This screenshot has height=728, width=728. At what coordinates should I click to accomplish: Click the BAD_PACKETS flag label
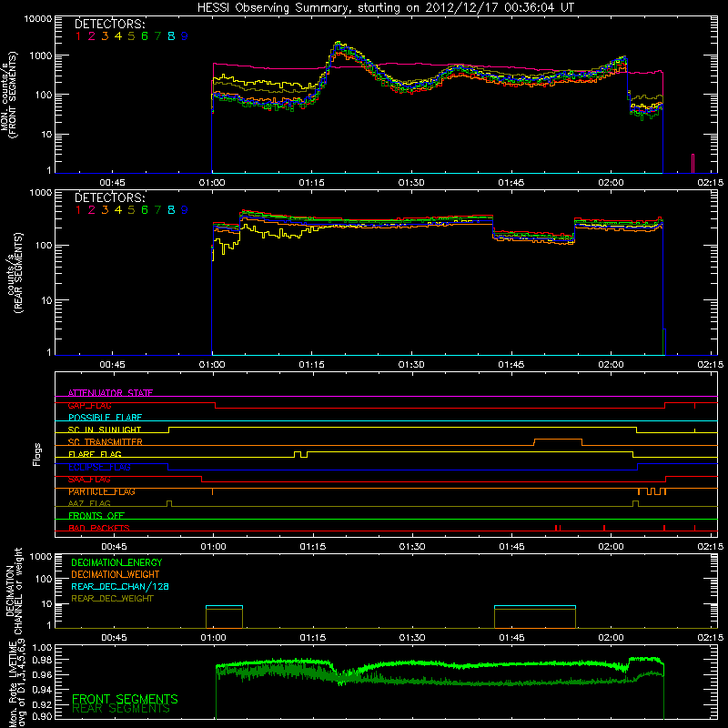pos(99,528)
